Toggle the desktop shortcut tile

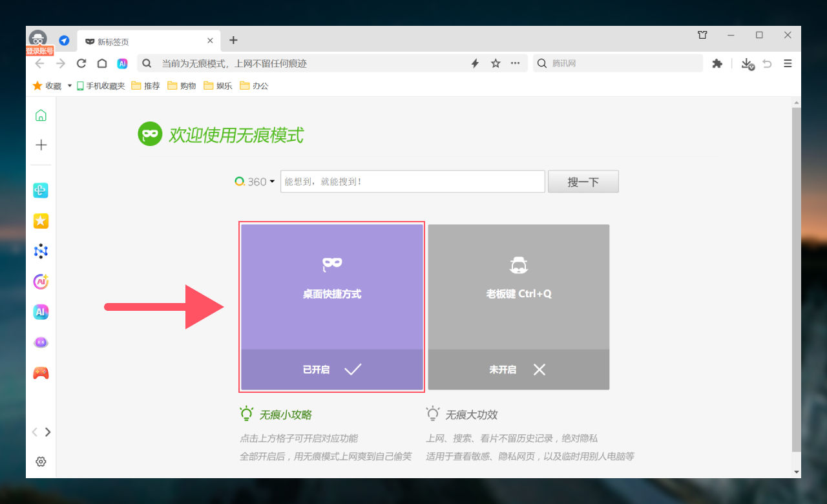[332, 306]
